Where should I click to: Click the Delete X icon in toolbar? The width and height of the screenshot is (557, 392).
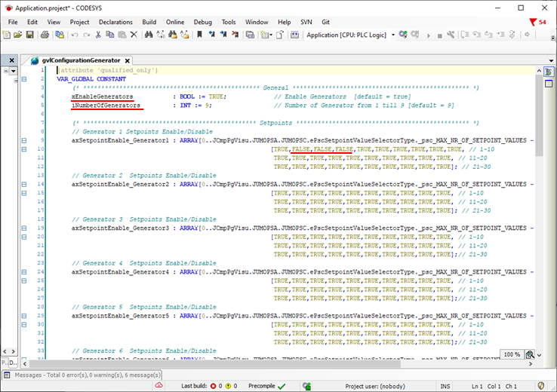[x=134, y=35]
